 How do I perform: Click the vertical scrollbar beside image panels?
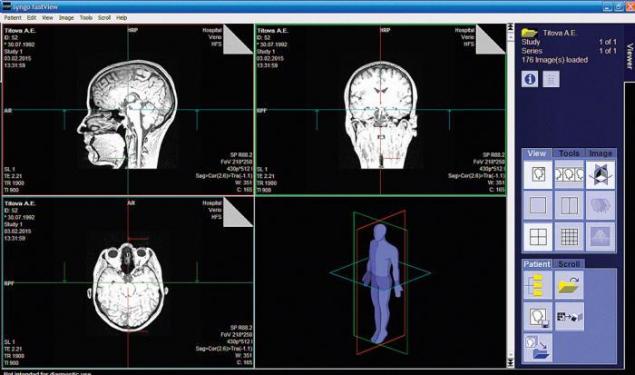click(x=510, y=196)
